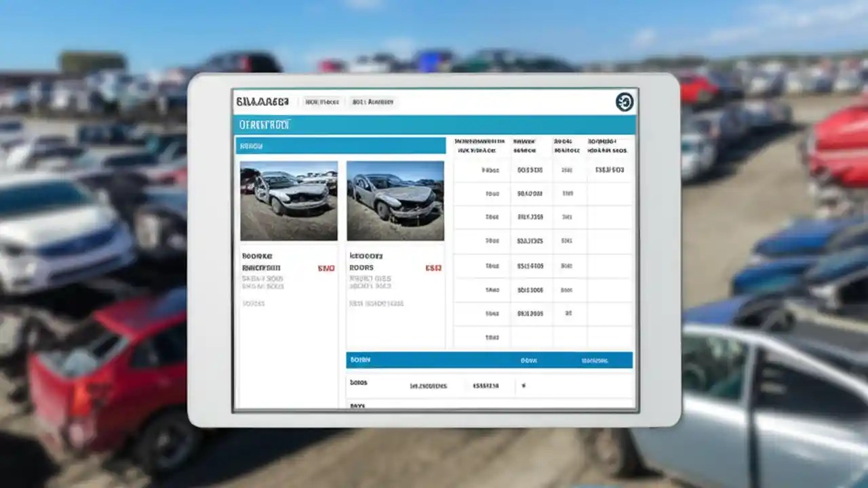Click the red price on the first listing card
This screenshot has height=488, width=868.
tap(326, 268)
